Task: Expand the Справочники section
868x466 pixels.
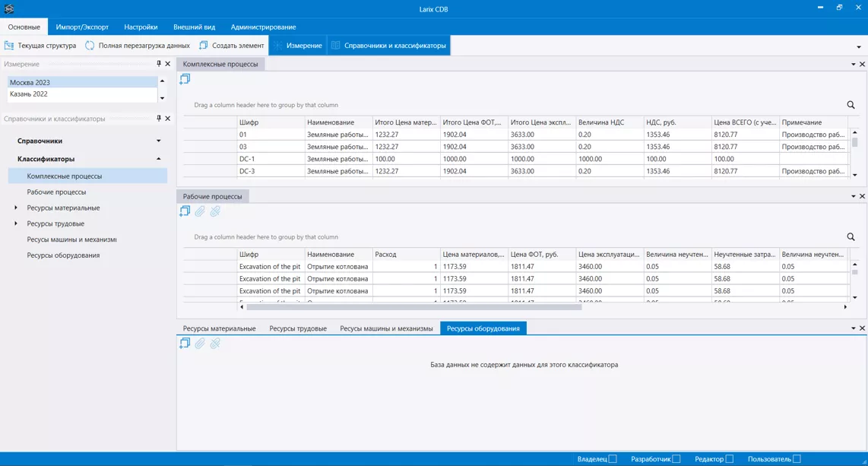Action: click(159, 141)
